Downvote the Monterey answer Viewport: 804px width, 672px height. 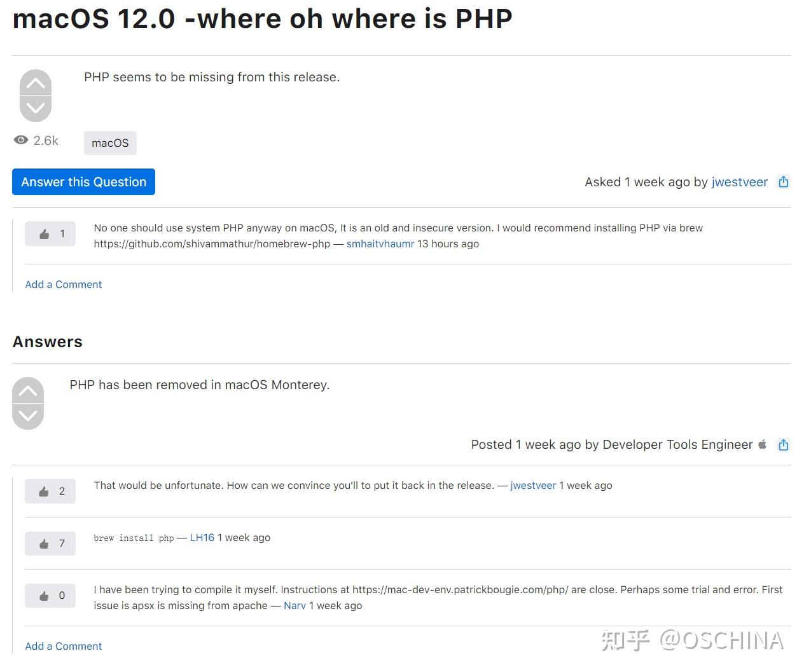[x=27, y=416]
